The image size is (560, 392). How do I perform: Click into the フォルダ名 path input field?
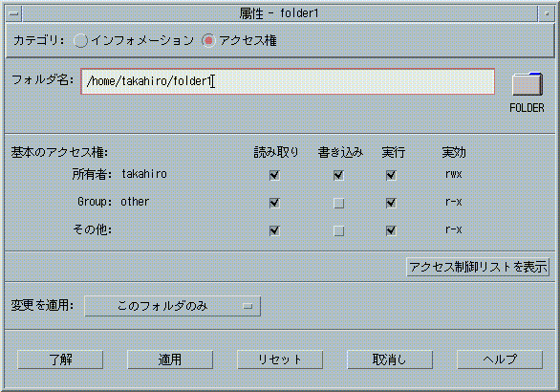click(288, 81)
